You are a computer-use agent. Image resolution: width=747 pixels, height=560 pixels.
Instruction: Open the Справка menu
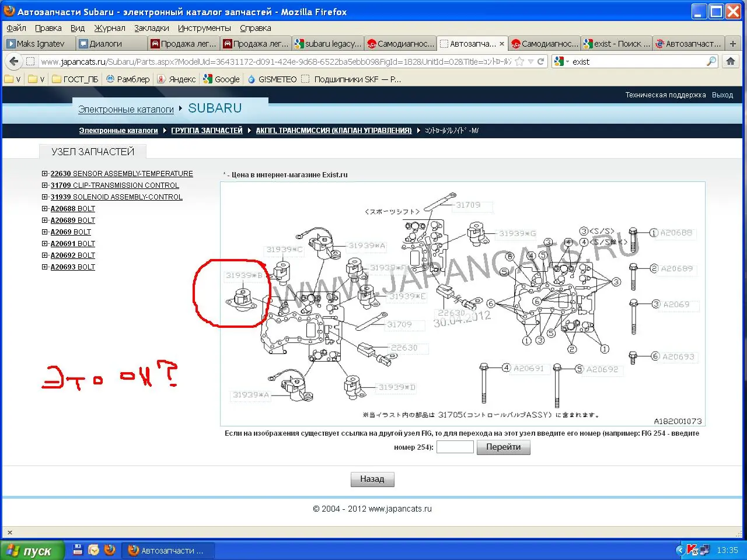(x=256, y=28)
